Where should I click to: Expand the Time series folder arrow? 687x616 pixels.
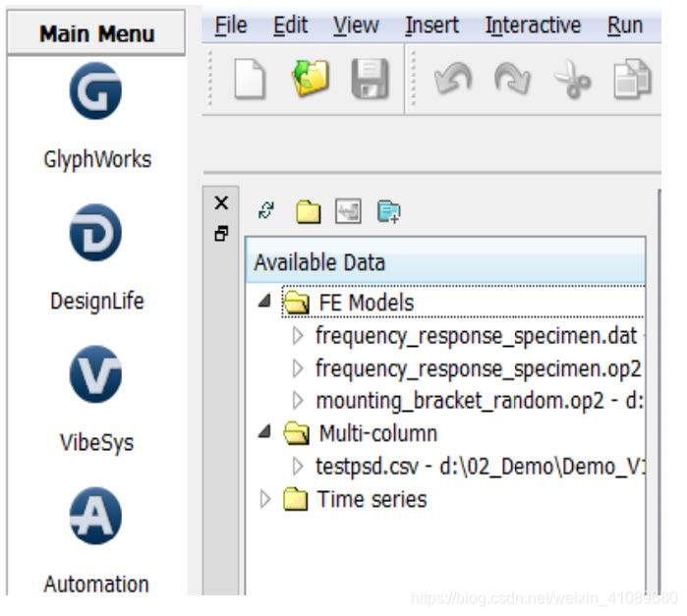(264, 499)
